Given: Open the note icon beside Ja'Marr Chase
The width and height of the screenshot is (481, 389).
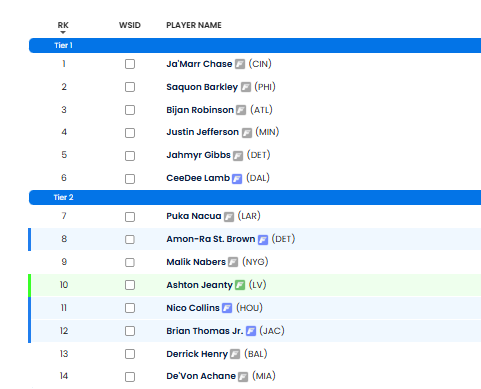Looking at the screenshot, I should pyautogui.click(x=240, y=64).
